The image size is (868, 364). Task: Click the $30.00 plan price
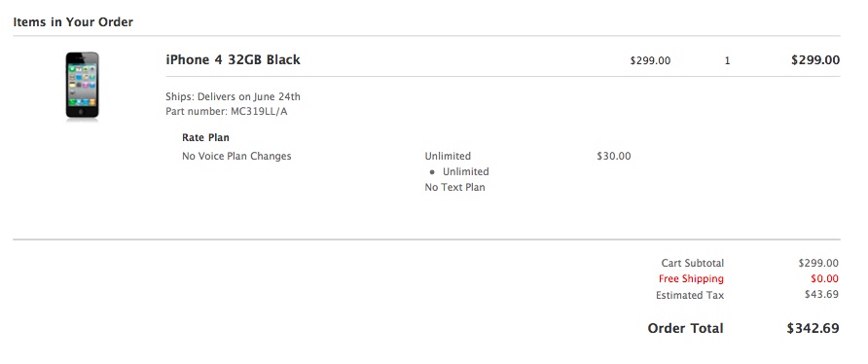coord(613,157)
